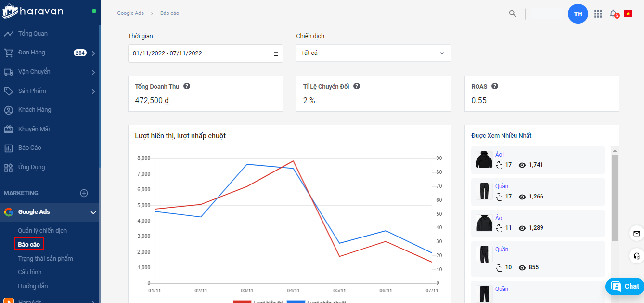This screenshot has height=303, width=644.
Task: Expand the Vận Chuyển submenu arrow
Action: tap(93, 72)
